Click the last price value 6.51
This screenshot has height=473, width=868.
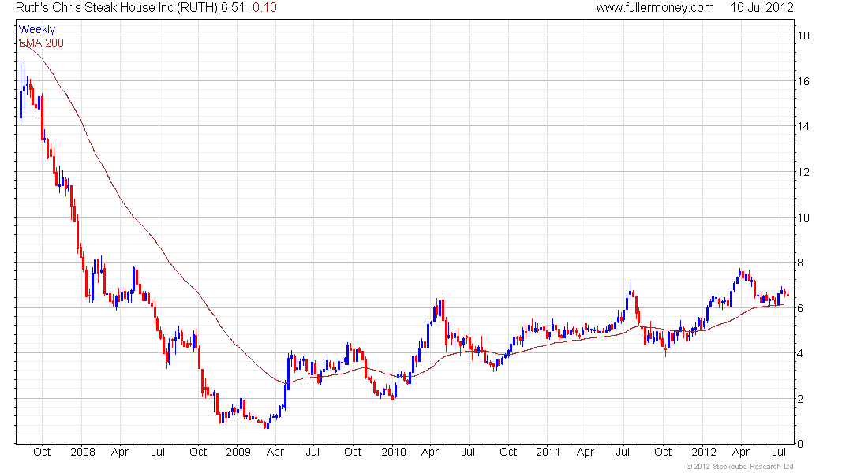tap(233, 8)
